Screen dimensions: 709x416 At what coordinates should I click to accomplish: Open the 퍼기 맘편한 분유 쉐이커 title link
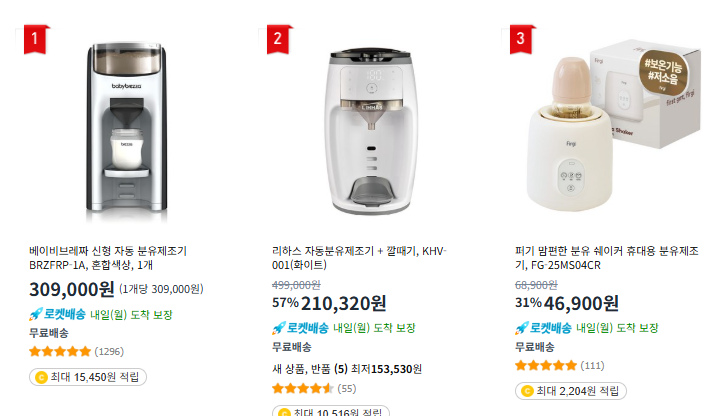tap(606, 258)
